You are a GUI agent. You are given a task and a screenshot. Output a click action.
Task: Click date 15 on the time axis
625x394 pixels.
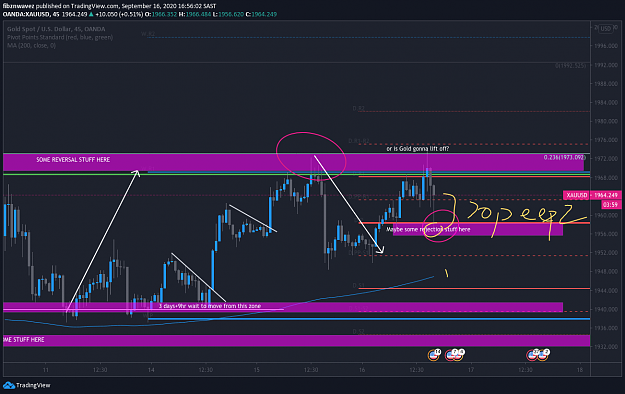[257, 370]
